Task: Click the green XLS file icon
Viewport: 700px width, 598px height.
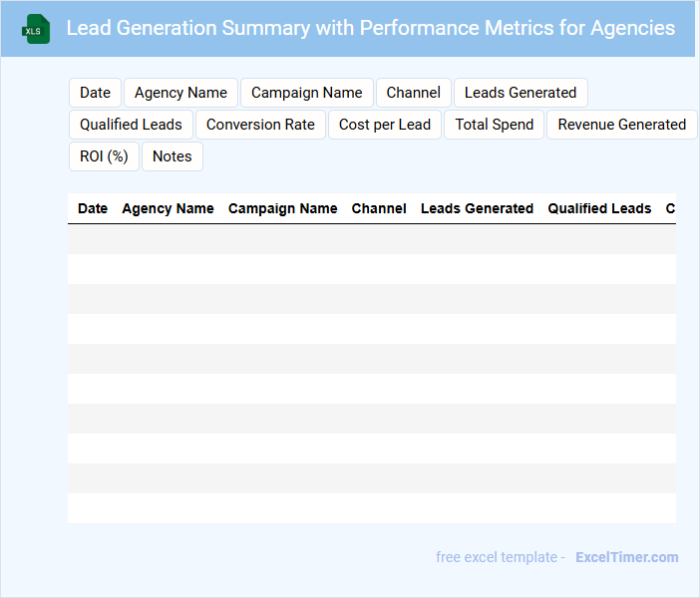Action: (x=37, y=29)
